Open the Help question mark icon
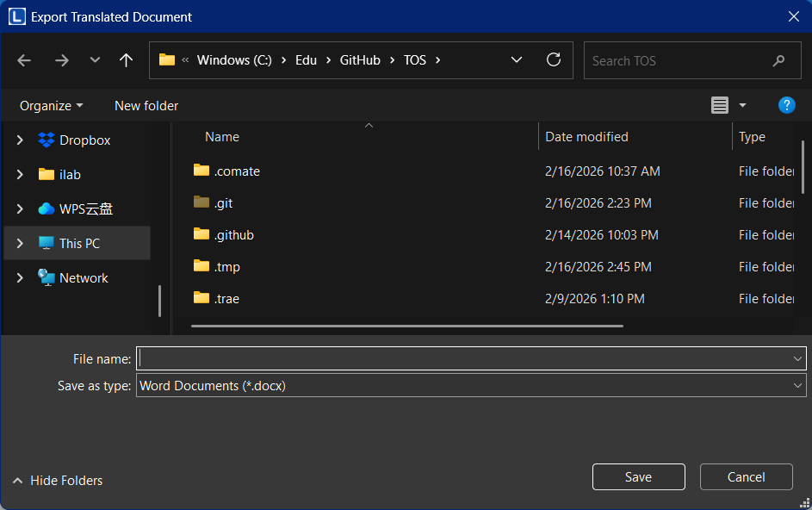This screenshot has width=812, height=510. 786,105
